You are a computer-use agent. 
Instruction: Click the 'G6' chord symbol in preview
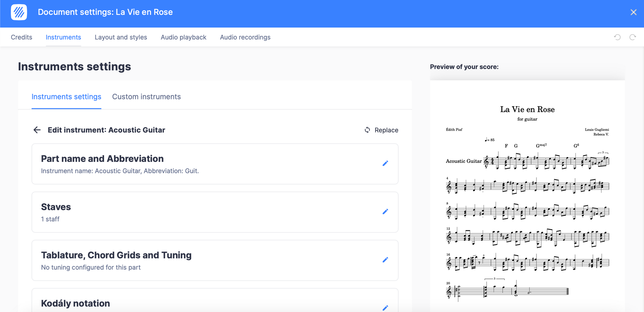pos(576,145)
